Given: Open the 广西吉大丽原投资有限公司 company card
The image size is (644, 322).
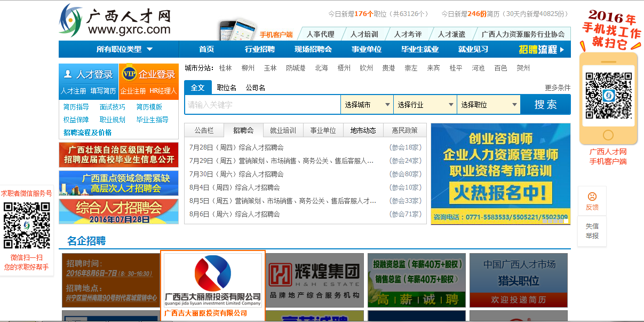Looking at the screenshot, I should [212, 285].
